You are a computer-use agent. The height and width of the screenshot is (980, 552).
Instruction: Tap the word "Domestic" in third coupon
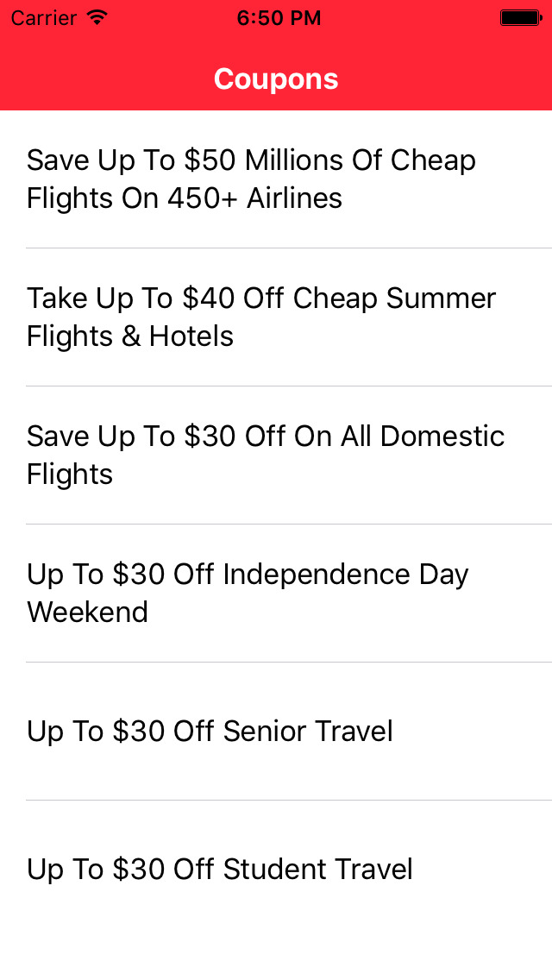(x=442, y=437)
